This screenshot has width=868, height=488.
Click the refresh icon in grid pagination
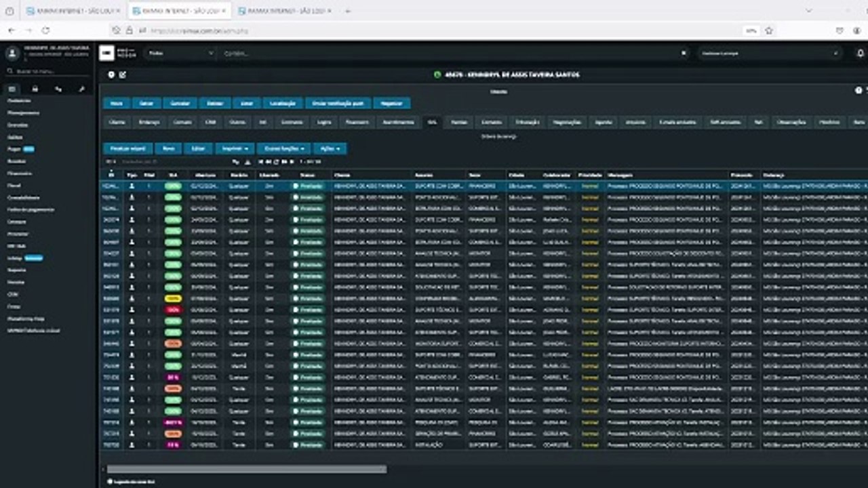[x=277, y=161]
